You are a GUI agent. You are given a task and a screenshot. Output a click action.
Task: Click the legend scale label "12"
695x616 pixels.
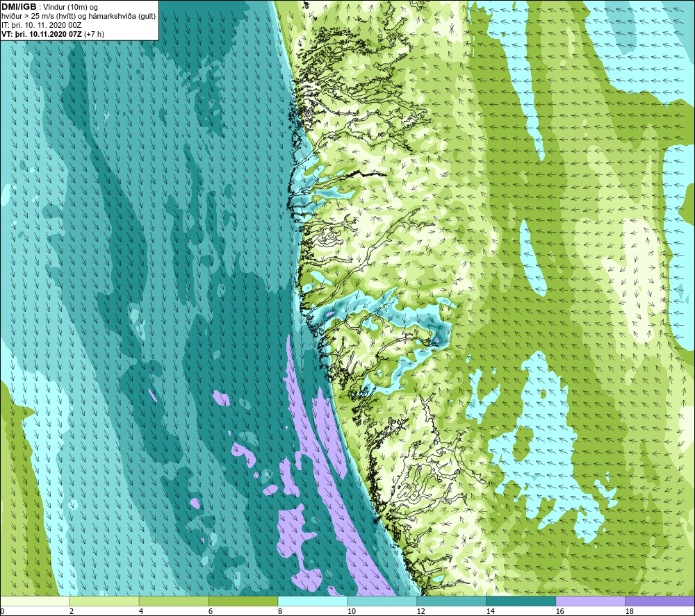[x=420, y=612]
